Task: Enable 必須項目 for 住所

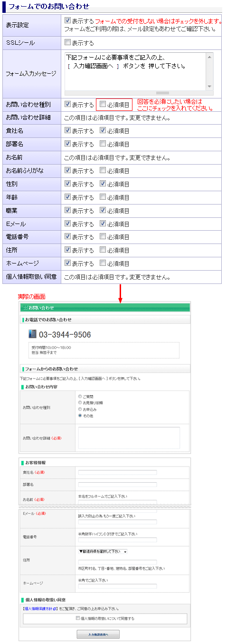Action: (103, 250)
